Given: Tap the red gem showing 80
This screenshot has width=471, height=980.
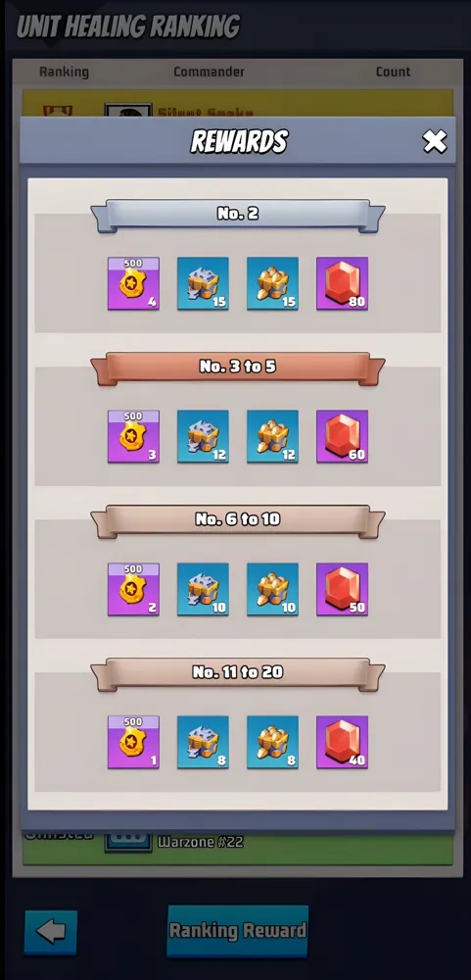Looking at the screenshot, I should pos(343,283).
